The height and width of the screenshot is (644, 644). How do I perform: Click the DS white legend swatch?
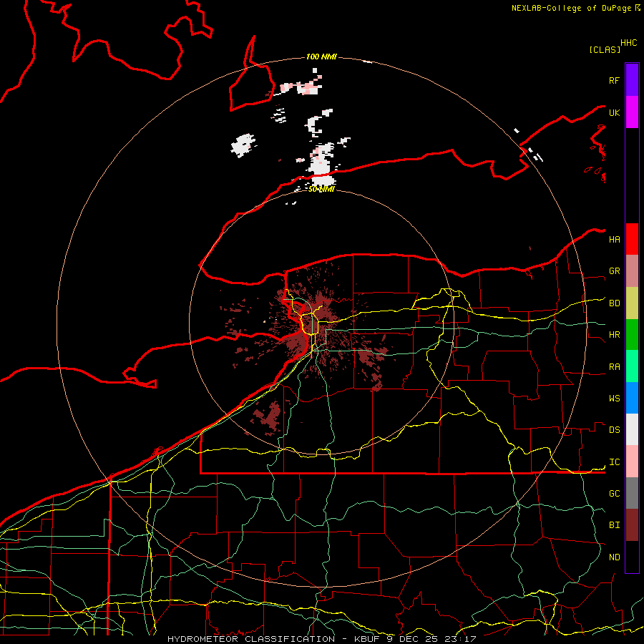click(632, 429)
